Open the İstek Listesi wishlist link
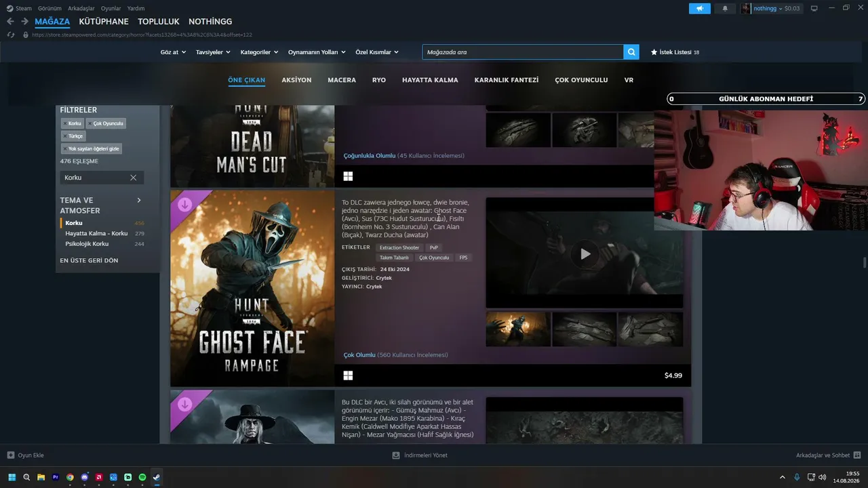This screenshot has height=488, width=868. click(x=675, y=52)
